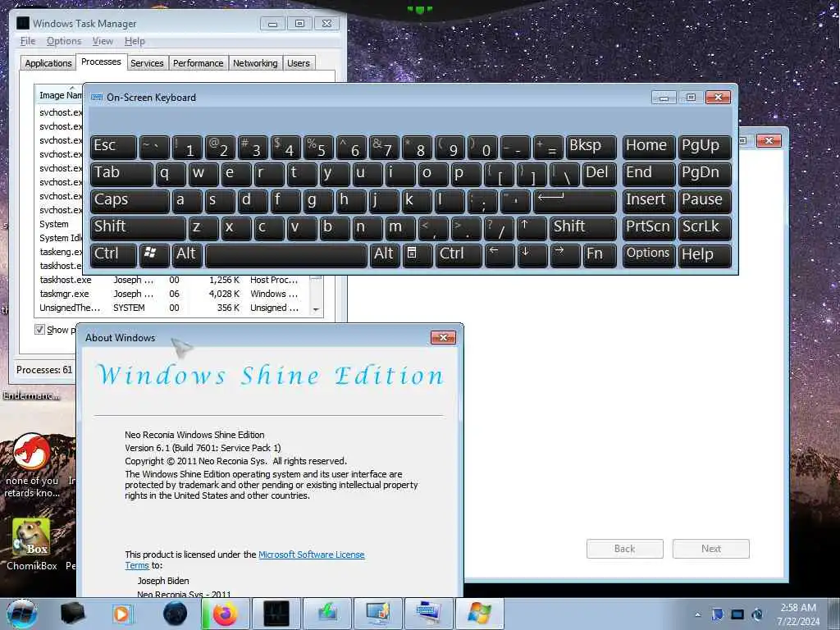Screen dimensions: 840x630
Task: Switch to the Services tab
Action: click(x=147, y=63)
